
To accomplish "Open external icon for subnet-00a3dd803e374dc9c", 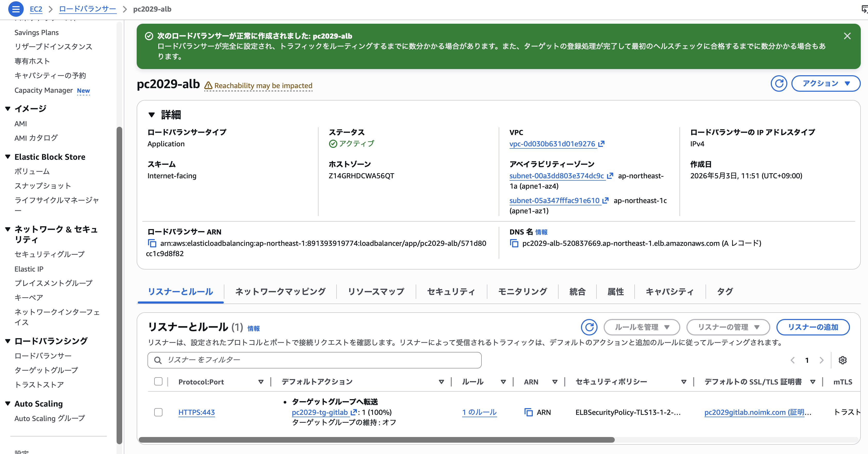I will click(610, 176).
